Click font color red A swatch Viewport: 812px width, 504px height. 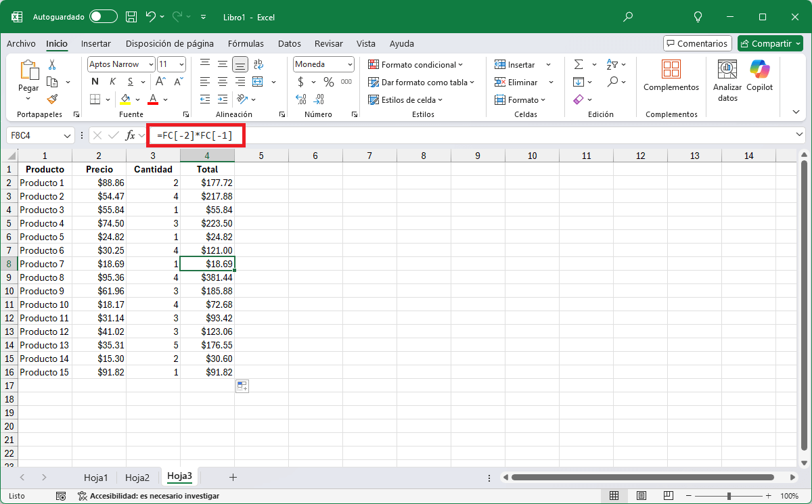tap(153, 99)
